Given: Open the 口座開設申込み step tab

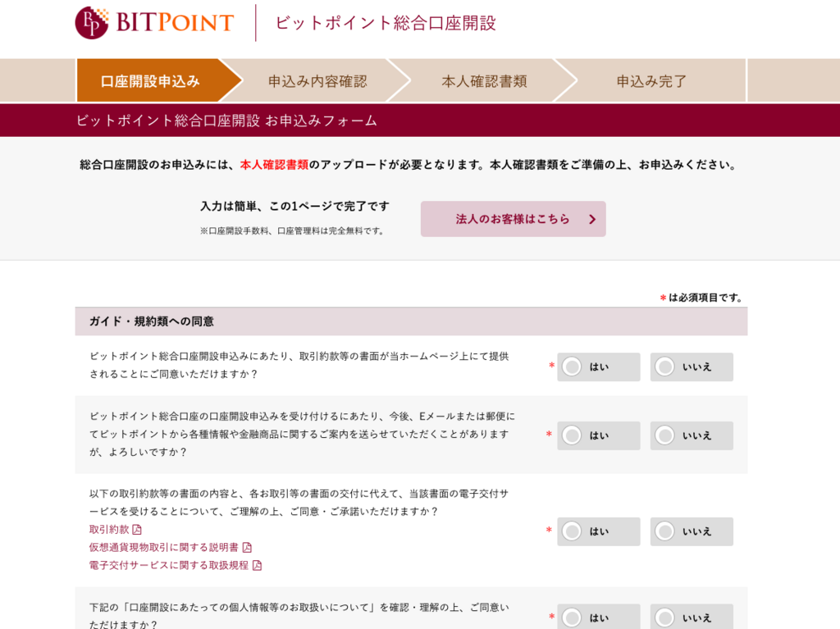Looking at the screenshot, I should pyautogui.click(x=151, y=81).
